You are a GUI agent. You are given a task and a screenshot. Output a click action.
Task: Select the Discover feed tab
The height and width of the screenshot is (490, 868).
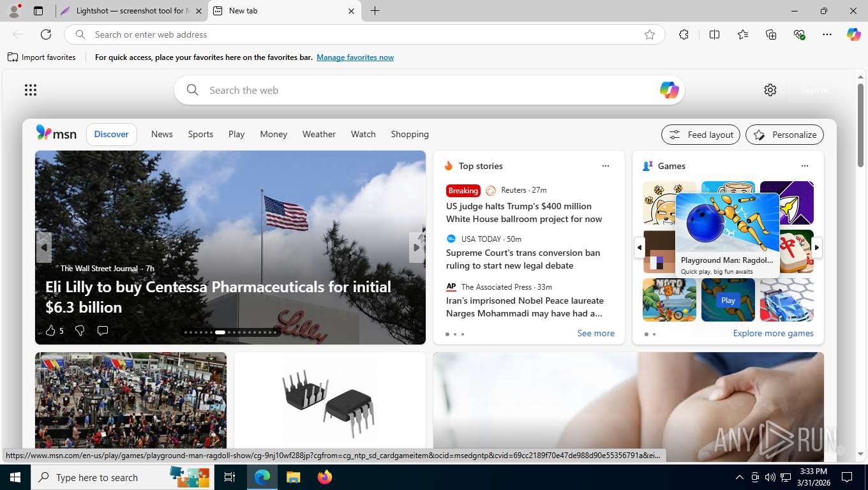pos(112,134)
